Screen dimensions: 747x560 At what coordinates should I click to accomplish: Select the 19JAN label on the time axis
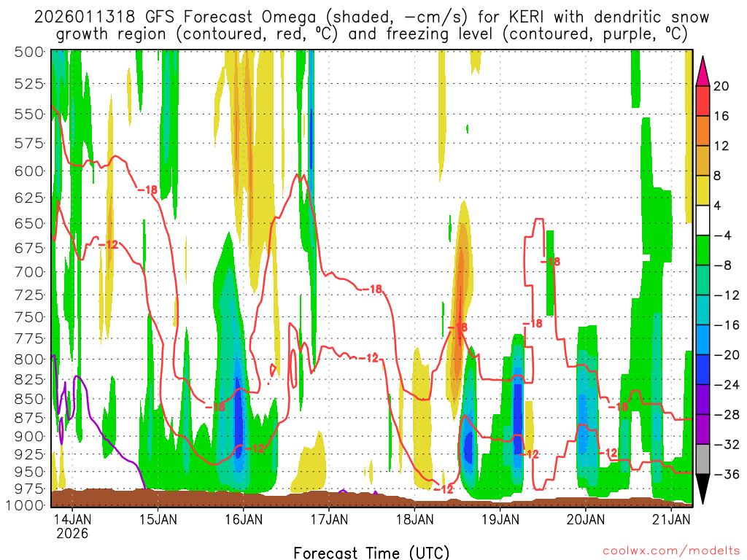point(500,519)
